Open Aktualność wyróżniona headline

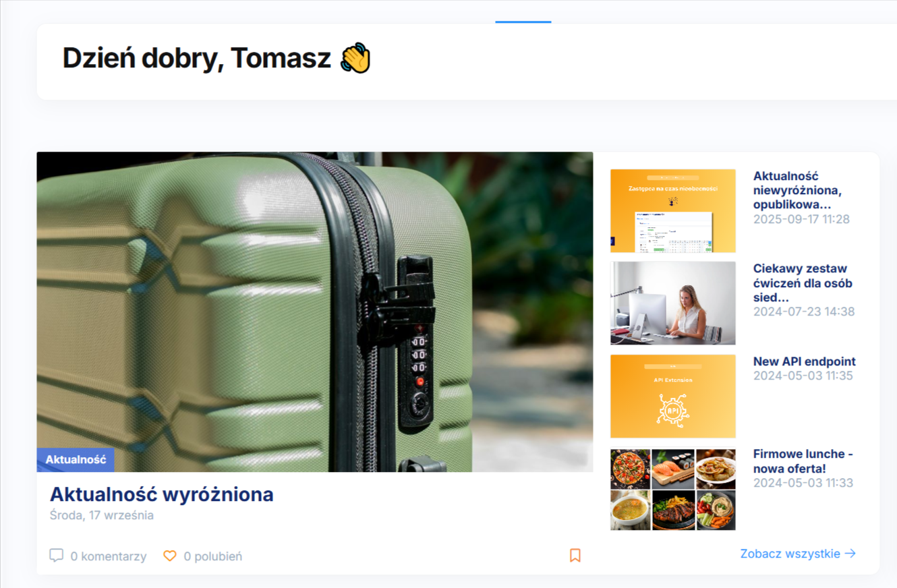(162, 494)
